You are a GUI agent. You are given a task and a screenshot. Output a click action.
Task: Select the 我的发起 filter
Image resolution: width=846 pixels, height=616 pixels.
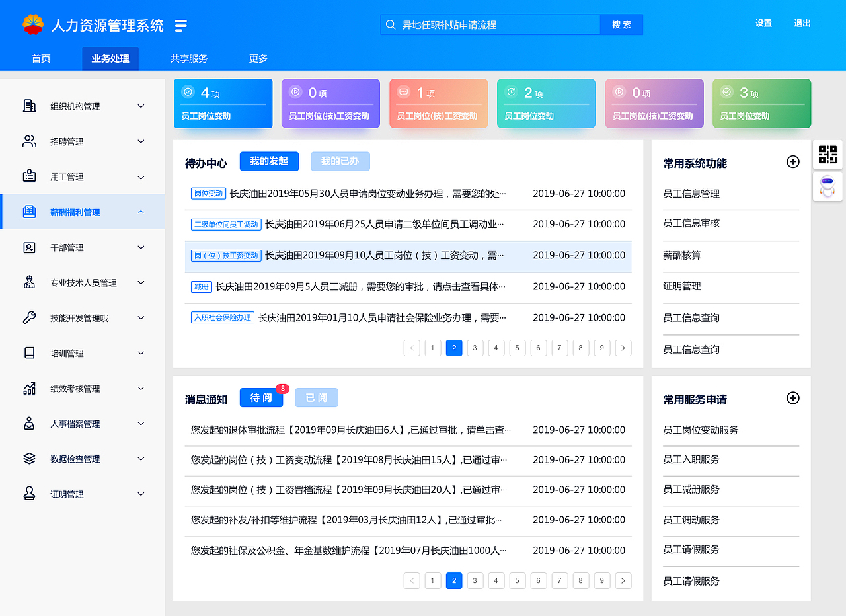(x=269, y=161)
